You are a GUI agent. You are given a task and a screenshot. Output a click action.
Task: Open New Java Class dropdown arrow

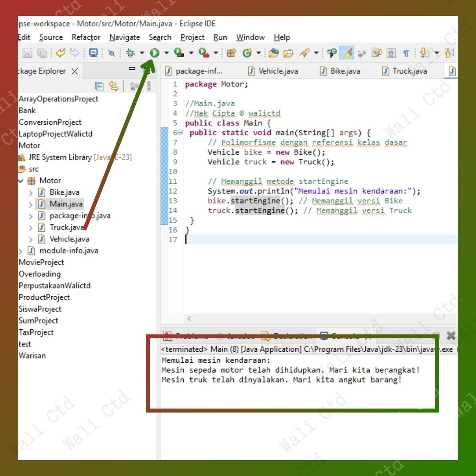point(258,53)
